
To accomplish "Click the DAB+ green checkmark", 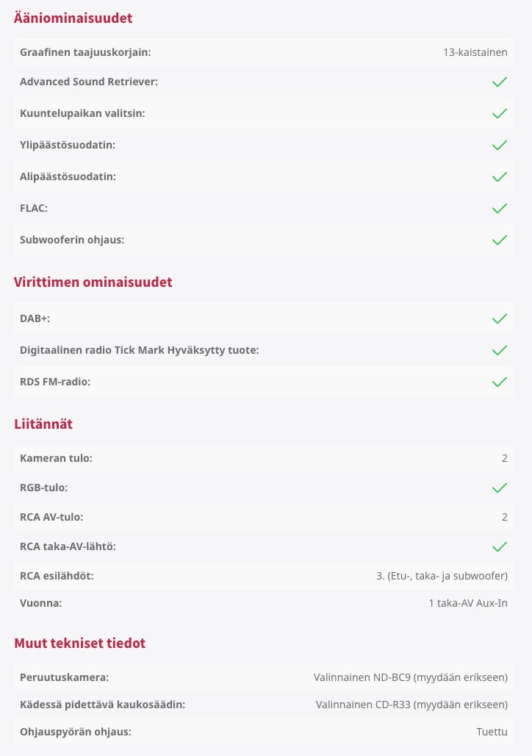I will click(x=500, y=318).
